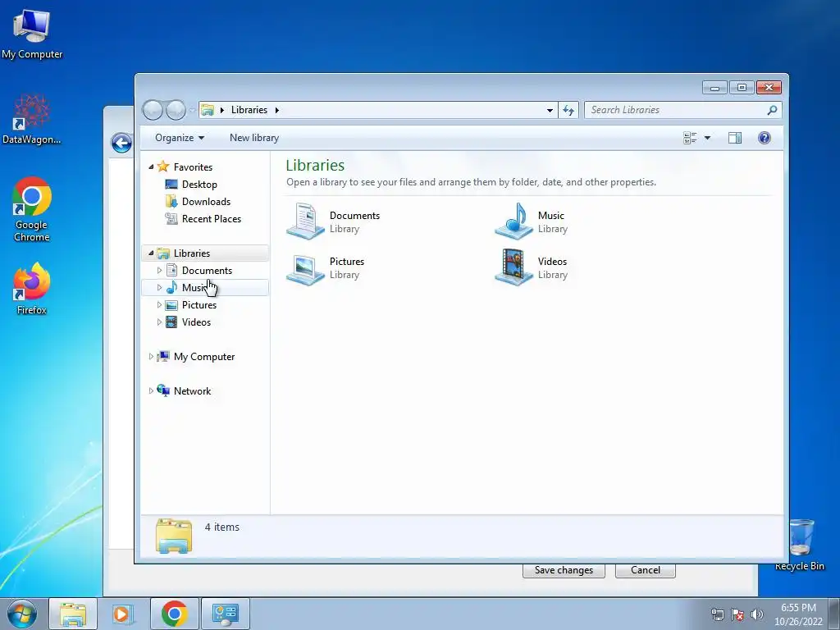Click the Favorites star icon
840x630 pixels.
(x=163, y=167)
